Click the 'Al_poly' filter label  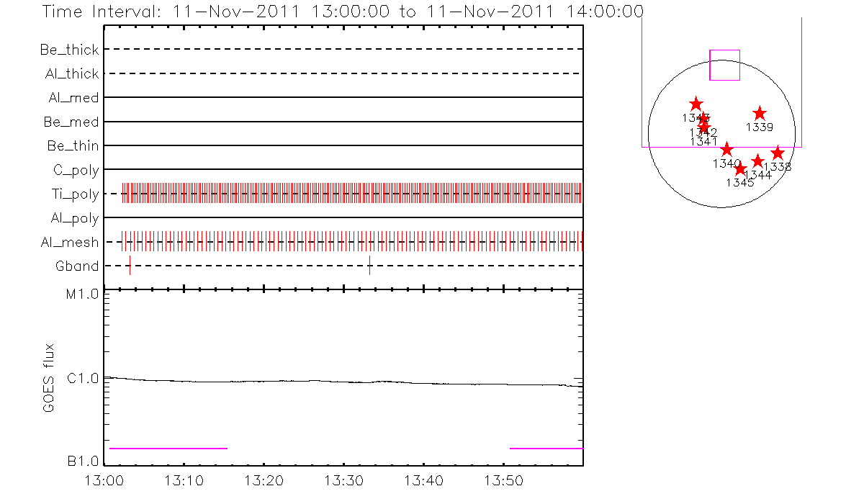pyautogui.click(x=75, y=218)
